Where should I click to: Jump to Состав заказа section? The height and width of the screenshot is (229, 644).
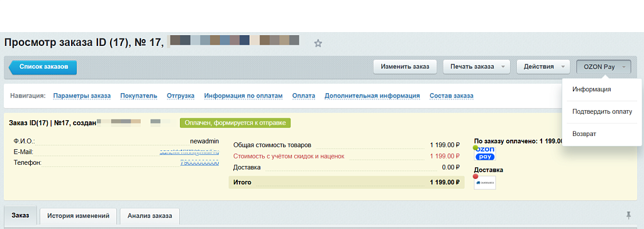[452, 96]
